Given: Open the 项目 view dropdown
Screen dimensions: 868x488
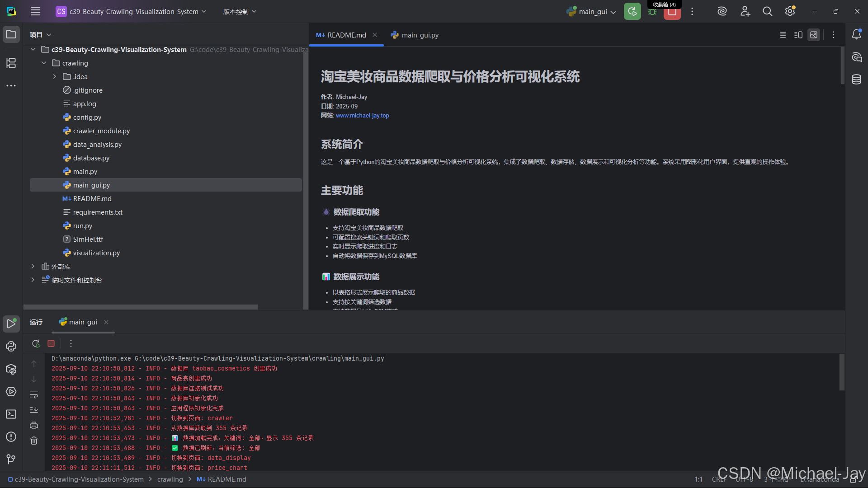Looking at the screenshot, I should pos(41,34).
